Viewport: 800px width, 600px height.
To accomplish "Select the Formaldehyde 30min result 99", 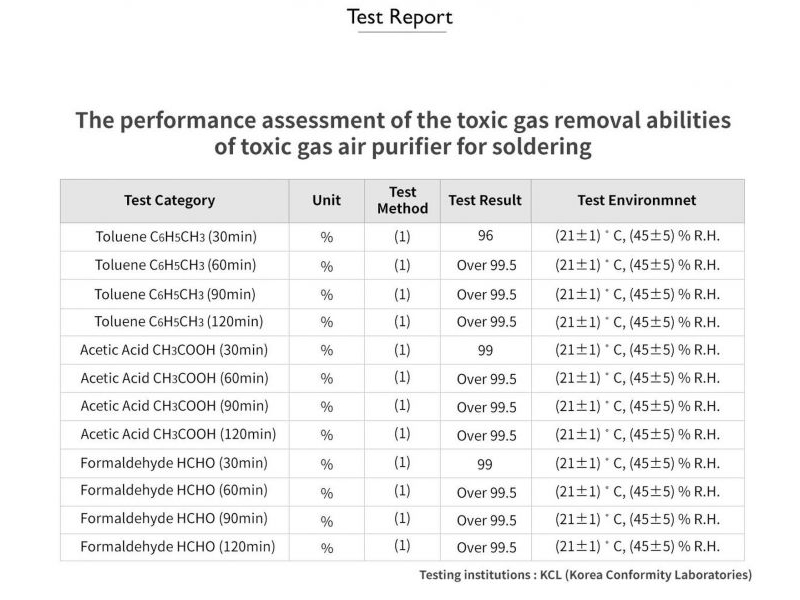I will tap(485, 464).
